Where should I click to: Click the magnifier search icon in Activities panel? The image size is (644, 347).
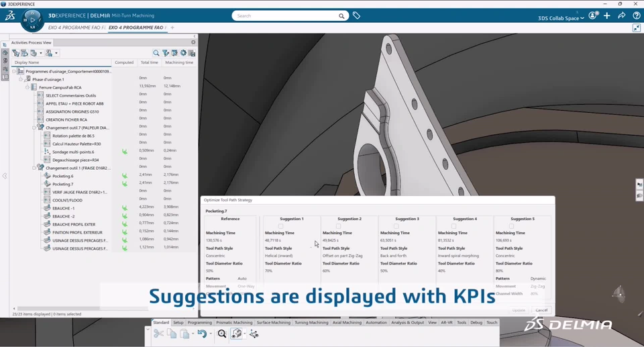point(156,53)
